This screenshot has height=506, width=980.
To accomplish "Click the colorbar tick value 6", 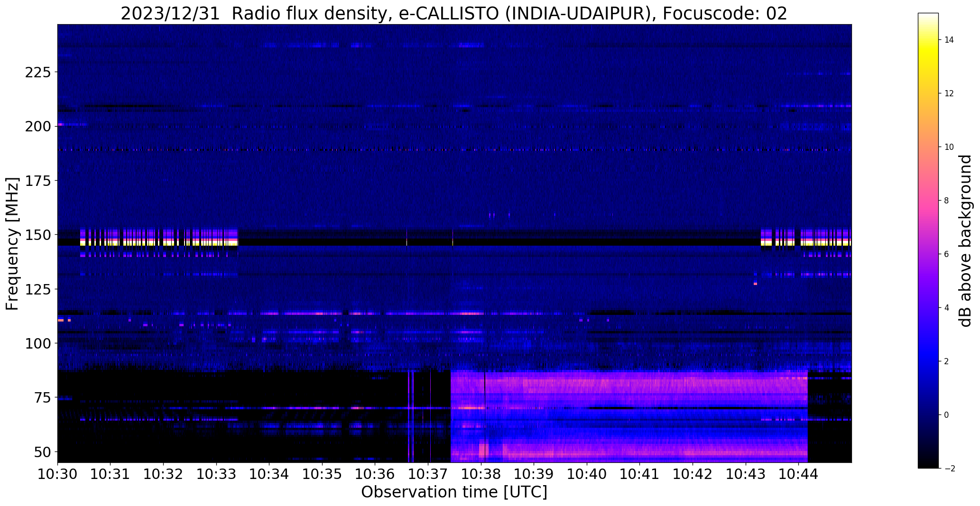I will 947,254.
